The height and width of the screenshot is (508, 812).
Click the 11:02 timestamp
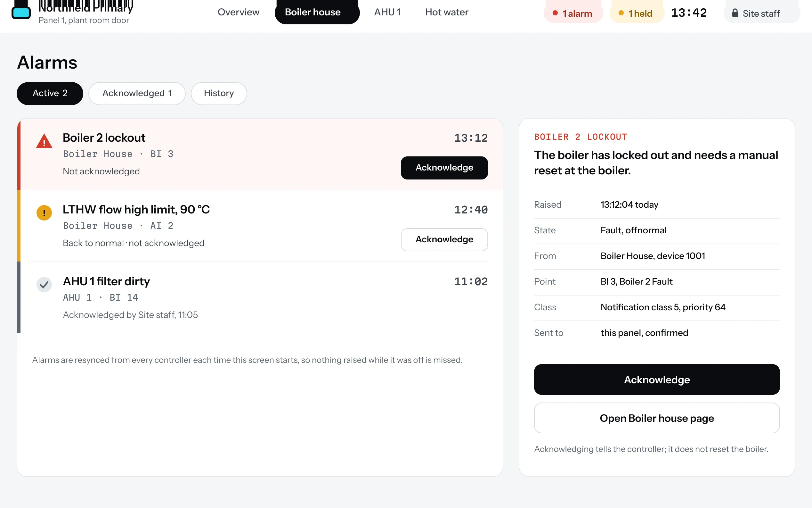click(471, 281)
